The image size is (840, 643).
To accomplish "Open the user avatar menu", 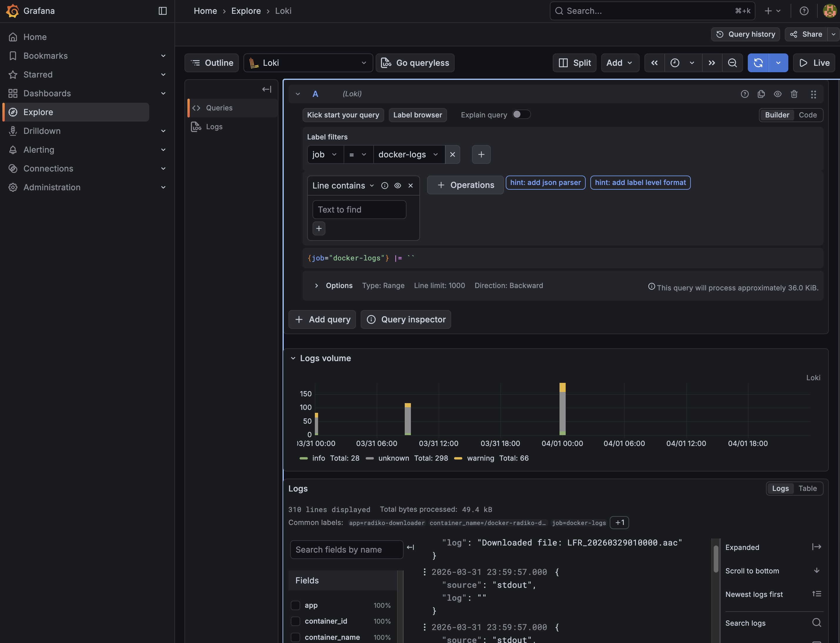I will pos(830,11).
